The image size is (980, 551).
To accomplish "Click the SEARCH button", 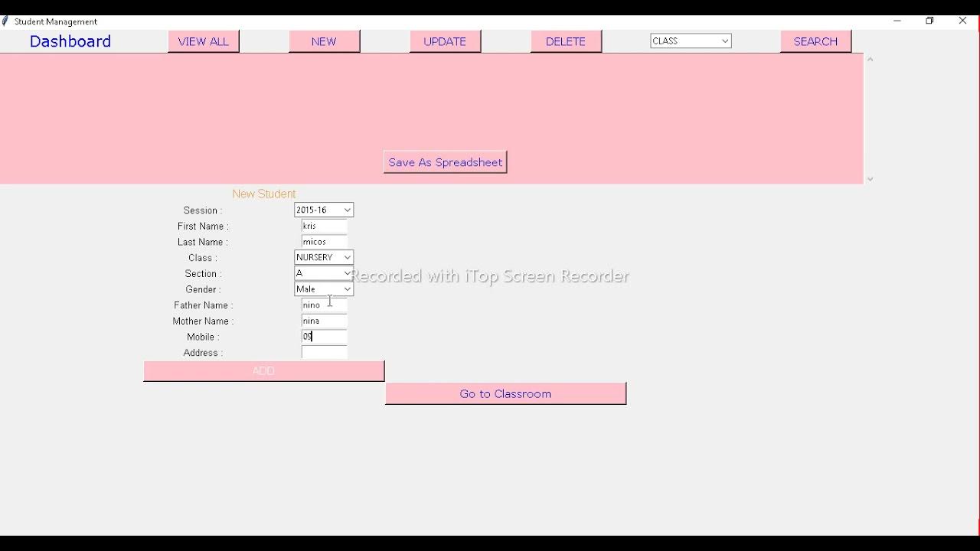I will (x=815, y=41).
